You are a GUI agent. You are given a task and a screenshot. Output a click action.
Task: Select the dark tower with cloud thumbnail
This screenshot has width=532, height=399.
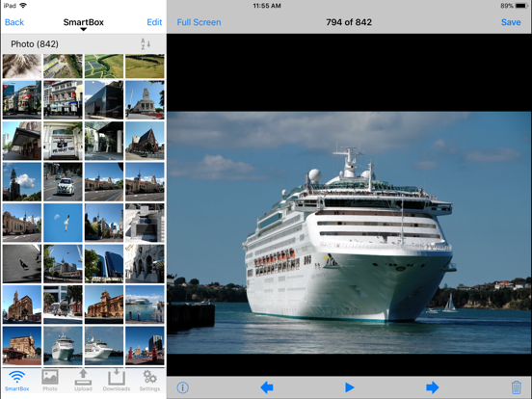[22, 181]
